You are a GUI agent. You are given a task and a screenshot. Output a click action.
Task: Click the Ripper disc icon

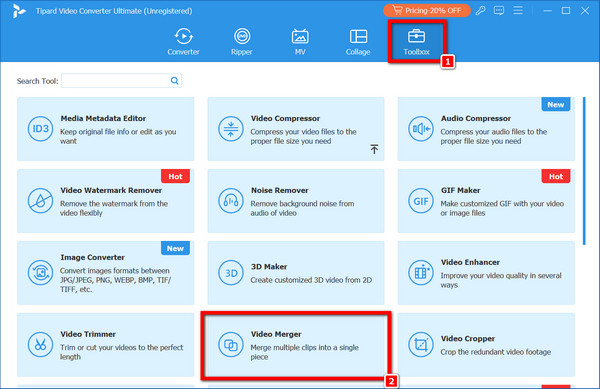[242, 36]
